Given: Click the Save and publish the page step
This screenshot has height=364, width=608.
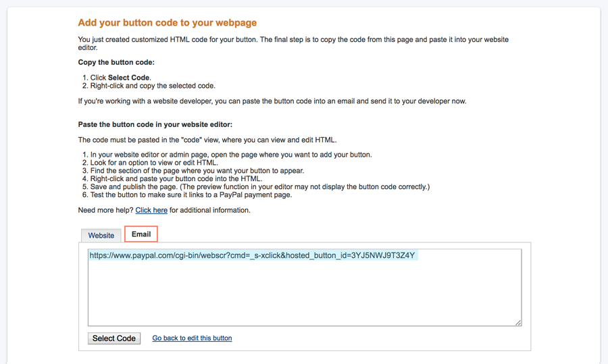Looking at the screenshot, I should coord(260,187).
